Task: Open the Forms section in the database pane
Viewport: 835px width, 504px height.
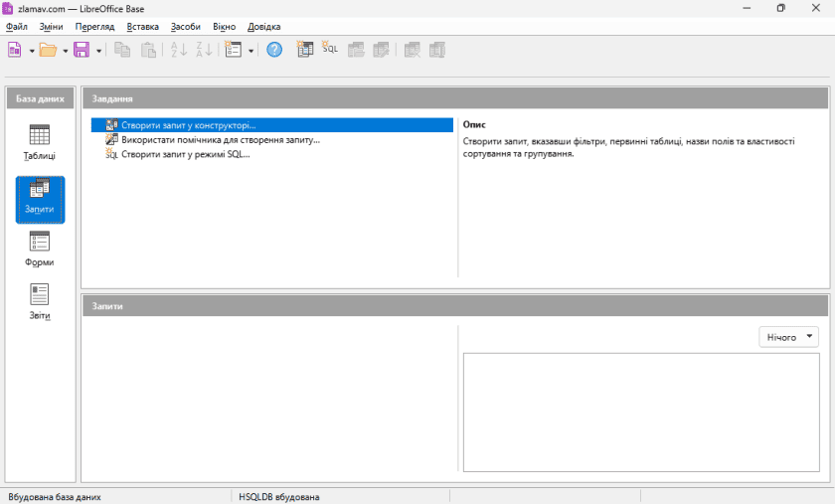Action: click(x=40, y=249)
